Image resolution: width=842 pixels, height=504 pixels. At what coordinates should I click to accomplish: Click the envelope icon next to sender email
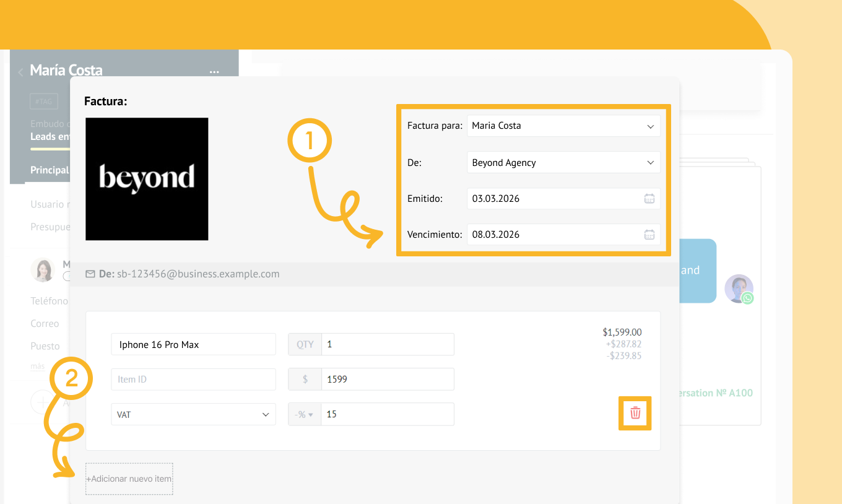(90, 274)
